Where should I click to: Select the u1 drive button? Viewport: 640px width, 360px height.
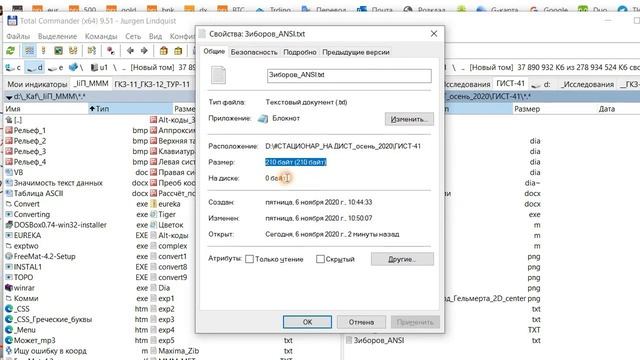pos(100,67)
